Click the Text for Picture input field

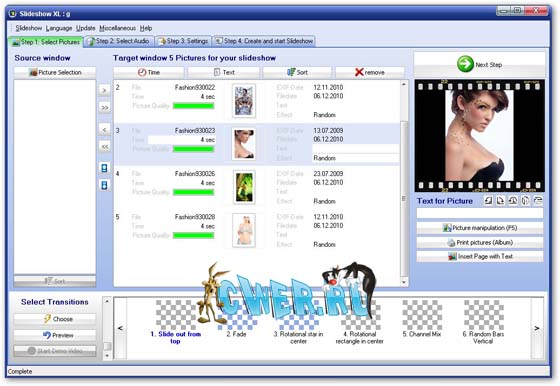point(480,214)
